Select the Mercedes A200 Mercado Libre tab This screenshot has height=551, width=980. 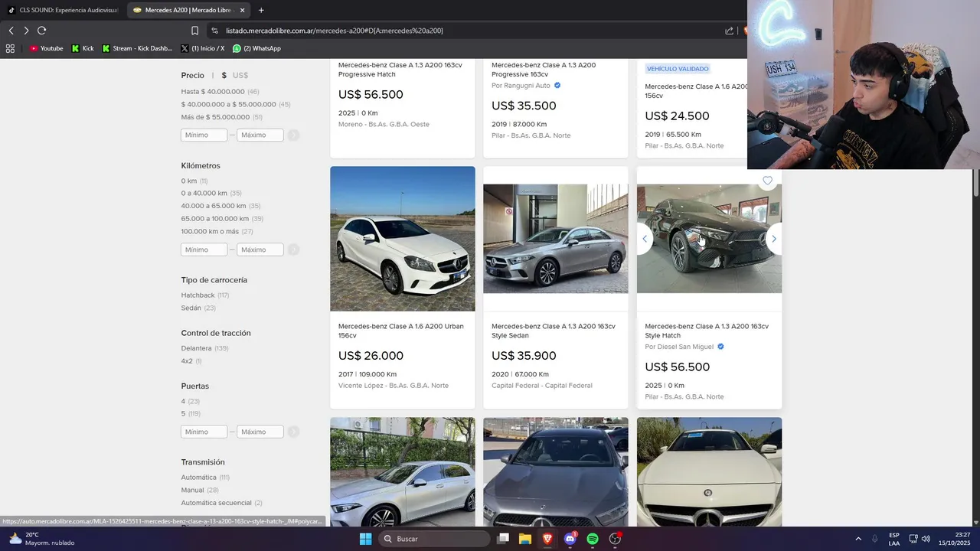[x=188, y=10]
